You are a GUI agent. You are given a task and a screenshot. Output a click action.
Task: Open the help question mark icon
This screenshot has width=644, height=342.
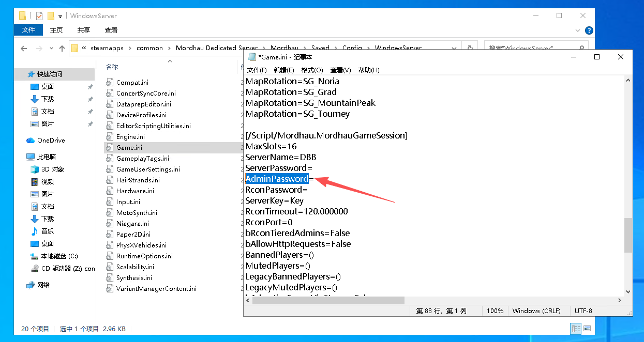click(x=589, y=30)
